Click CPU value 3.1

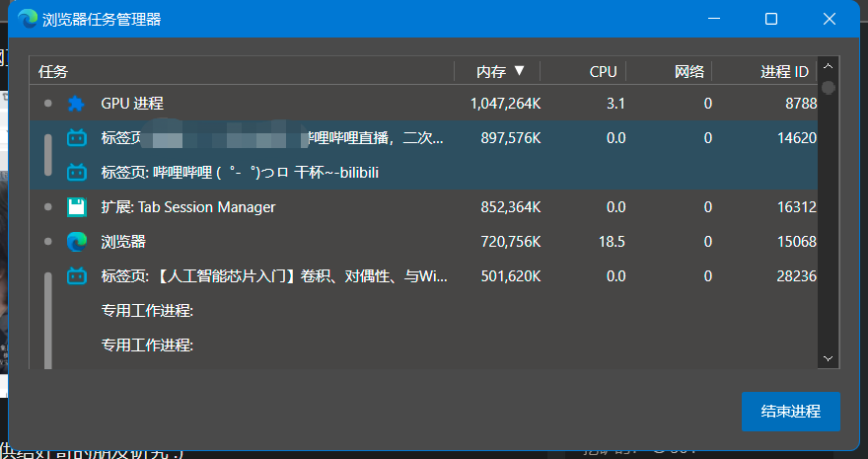coord(615,104)
